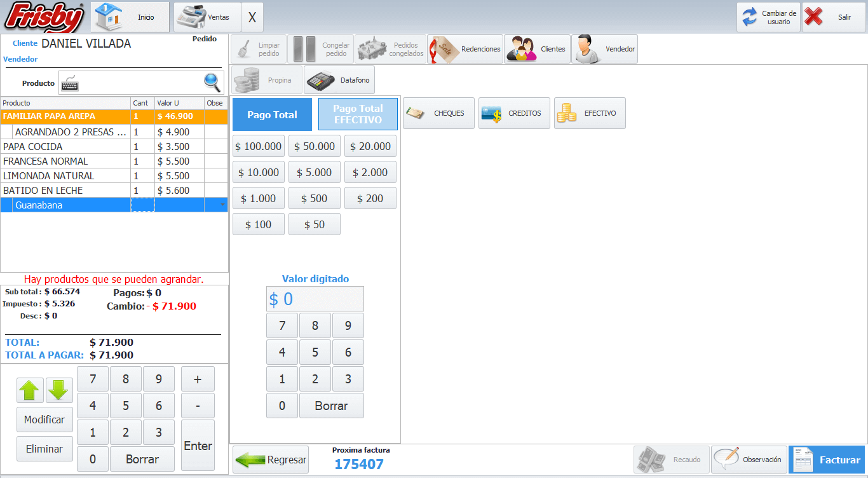Select Pago Total button
This screenshot has height=478, width=868.
[272, 114]
